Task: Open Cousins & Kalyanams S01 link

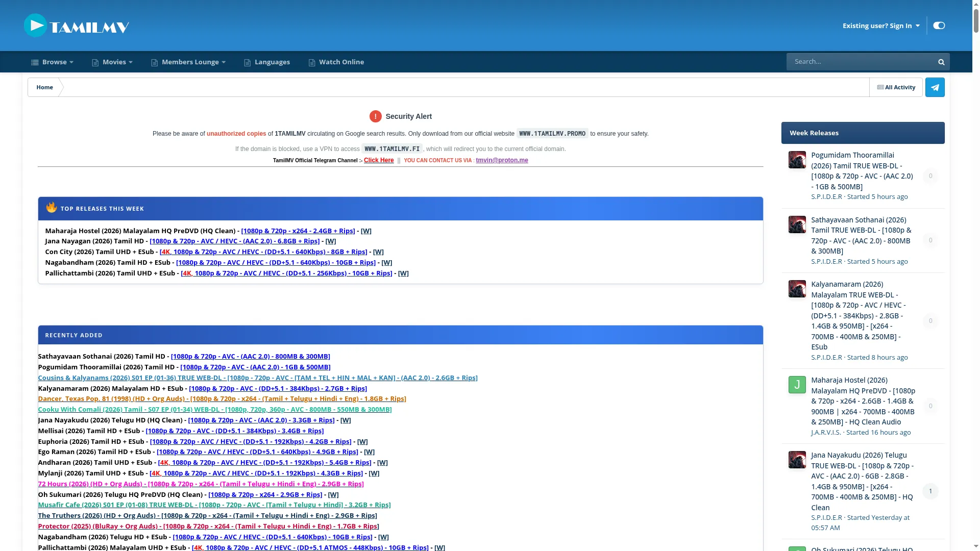Action: (258, 378)
